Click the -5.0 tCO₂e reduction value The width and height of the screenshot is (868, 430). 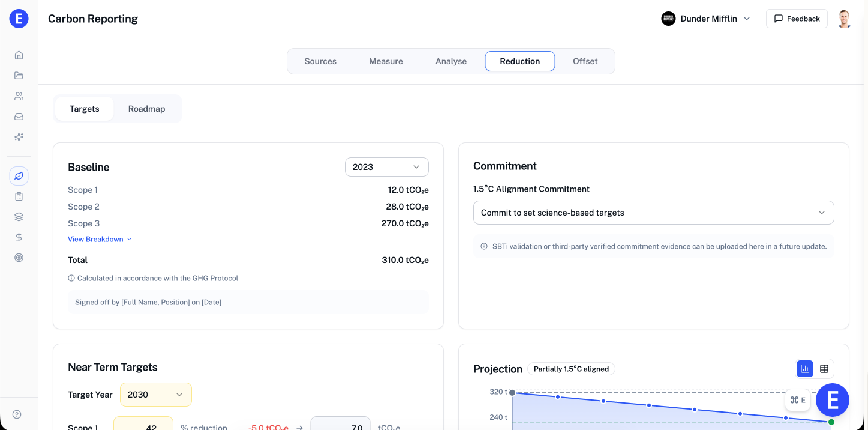click(x=268, y=428)
